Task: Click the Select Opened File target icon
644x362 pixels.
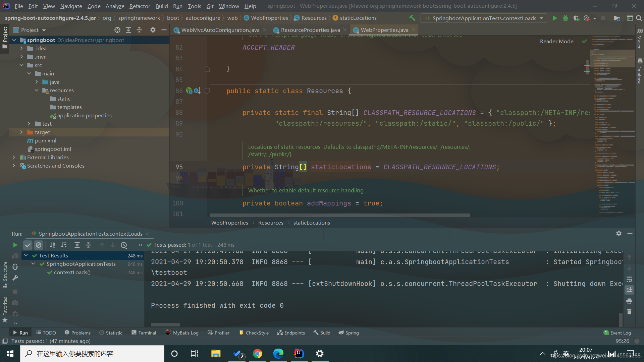Action: tap(117, 30)
